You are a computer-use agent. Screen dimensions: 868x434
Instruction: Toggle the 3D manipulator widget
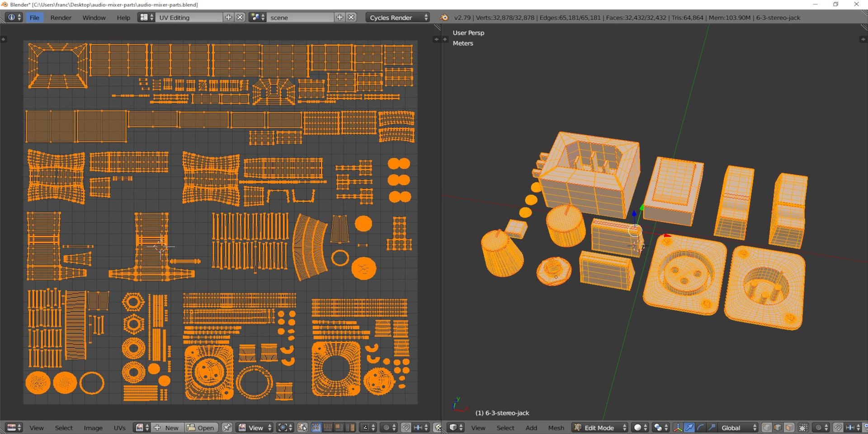(678, 427)
